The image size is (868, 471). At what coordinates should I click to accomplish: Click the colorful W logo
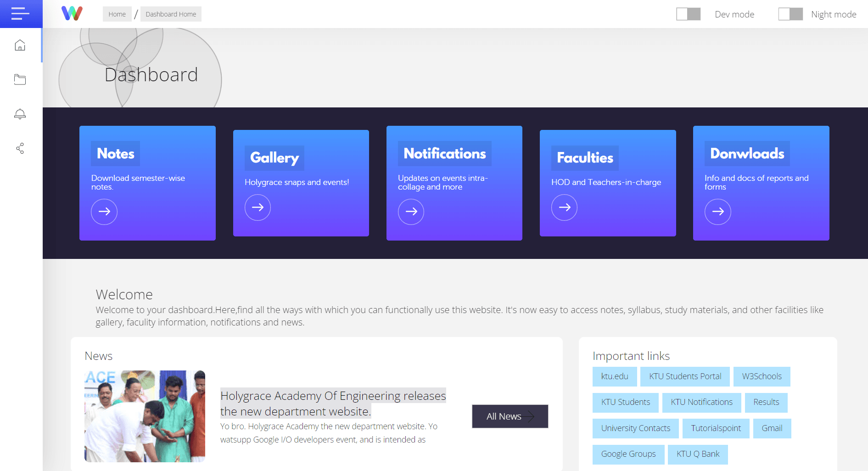[x=72, y=14]
